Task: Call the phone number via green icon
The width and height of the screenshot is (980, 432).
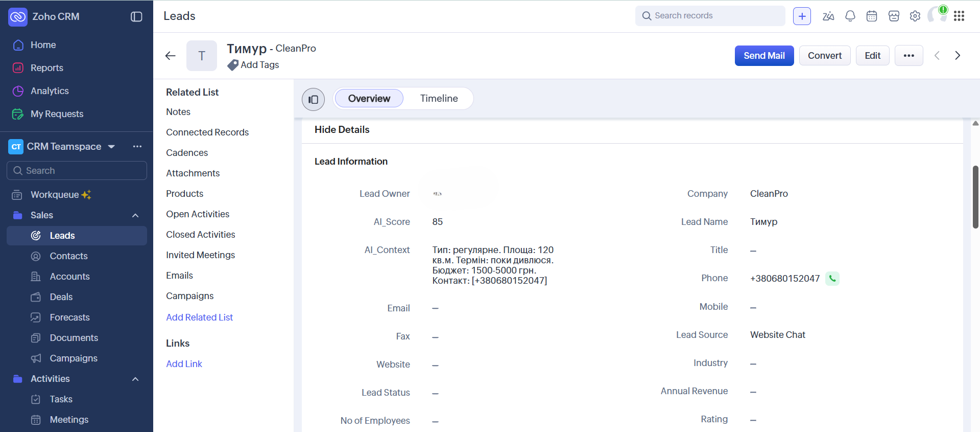Action: (x=832, y=279)
